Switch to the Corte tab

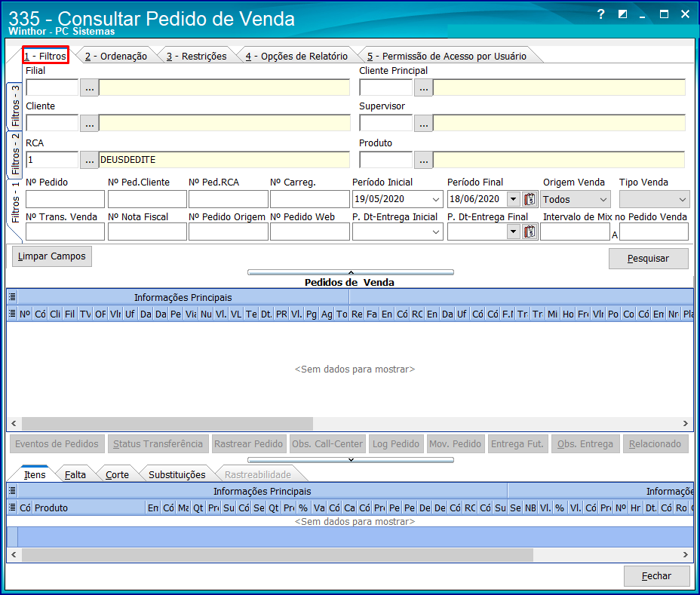(117, 474)
